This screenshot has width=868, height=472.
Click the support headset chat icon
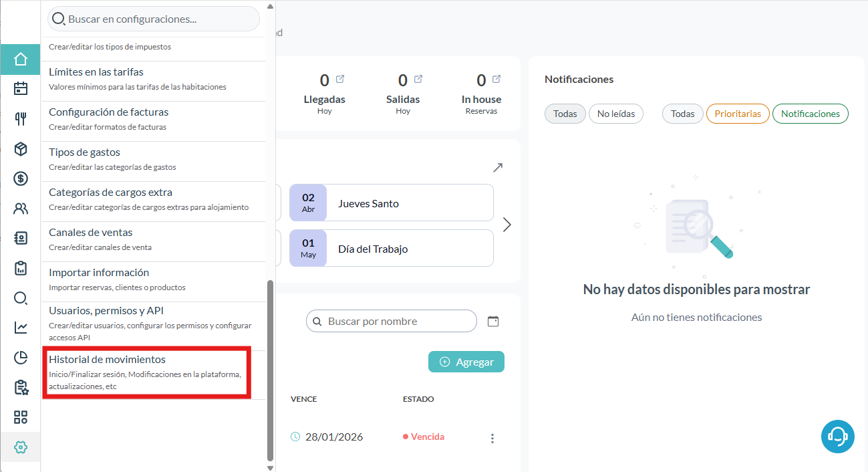click(x=837, y=437)
